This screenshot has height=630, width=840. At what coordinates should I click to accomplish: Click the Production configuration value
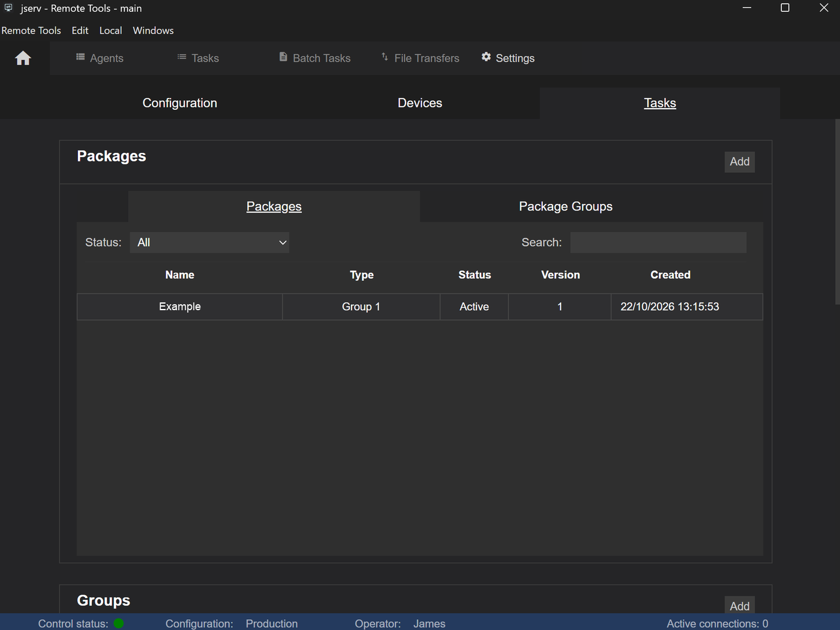click(272, 624)
